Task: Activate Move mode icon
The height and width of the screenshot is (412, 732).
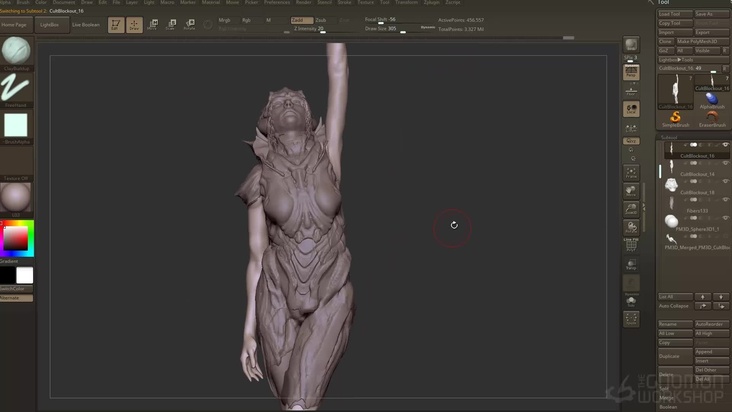Action: [x=152, y=25]
